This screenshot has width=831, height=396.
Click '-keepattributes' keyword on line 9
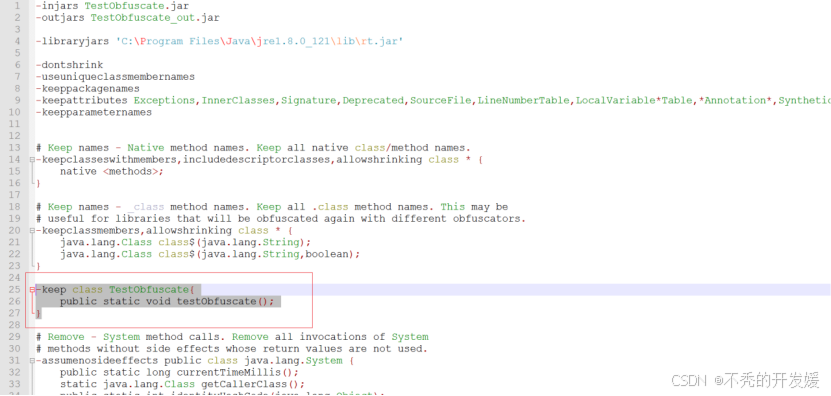[81, 100]
